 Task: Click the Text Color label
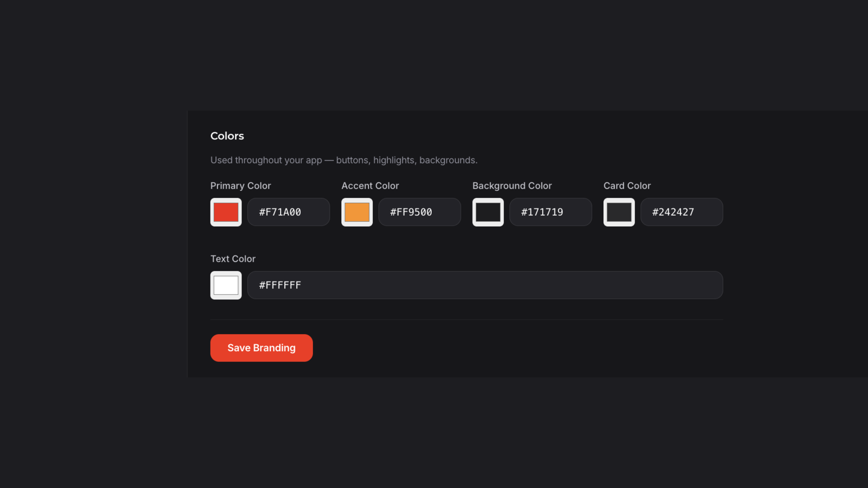point(233,259)
